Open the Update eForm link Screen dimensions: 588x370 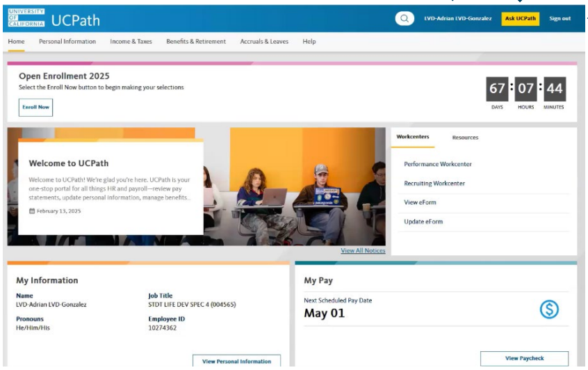pos(423,222)
